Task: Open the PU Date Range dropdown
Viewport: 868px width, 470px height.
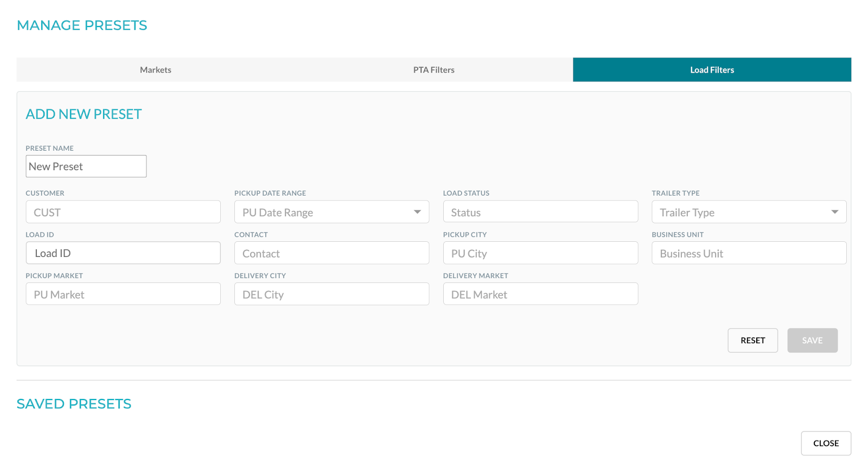Action: pos(331,212)
